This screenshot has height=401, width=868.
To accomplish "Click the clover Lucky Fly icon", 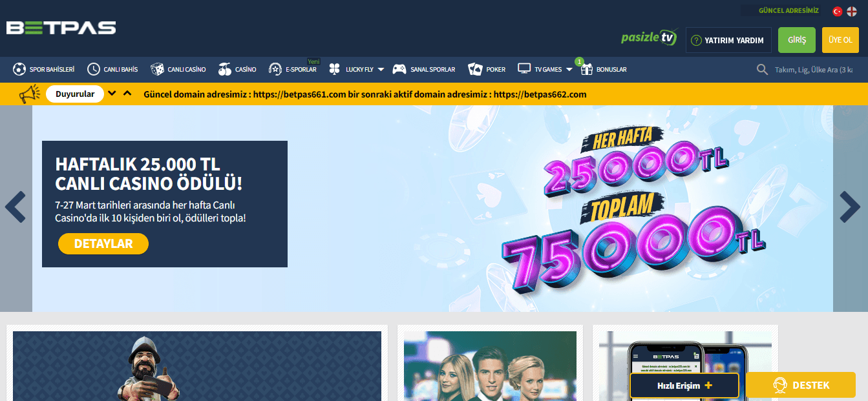I will click(334, 69).
